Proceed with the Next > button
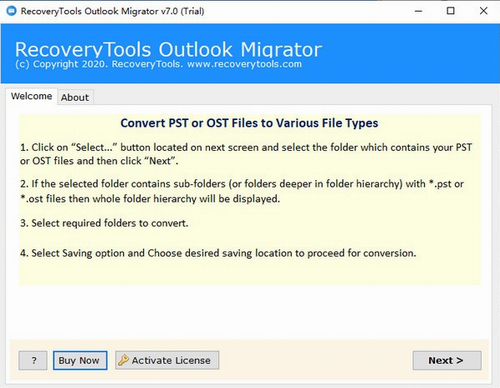 coord(447,360)
